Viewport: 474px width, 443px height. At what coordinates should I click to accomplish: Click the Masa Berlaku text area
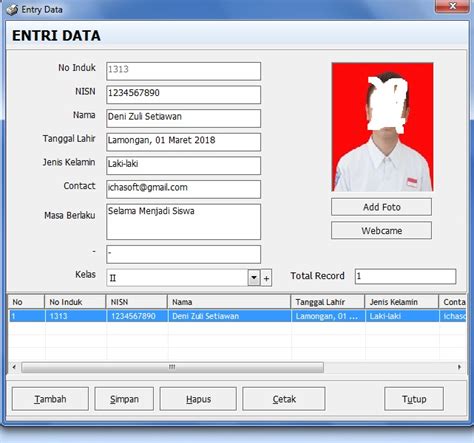(183, 222)
